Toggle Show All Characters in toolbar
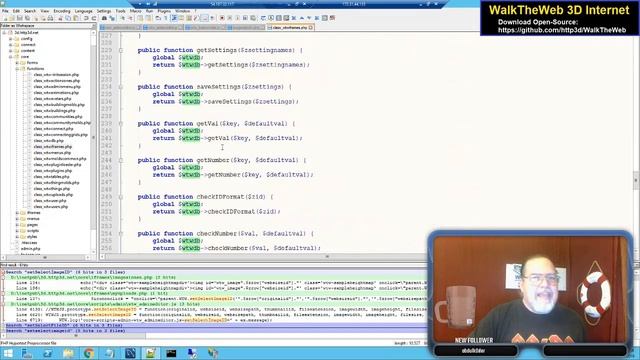 tap(166, 18)
